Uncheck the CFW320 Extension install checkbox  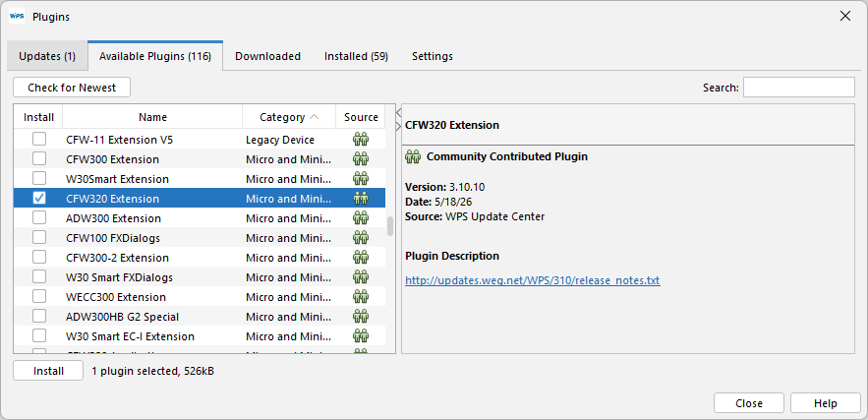coord(39,199)
